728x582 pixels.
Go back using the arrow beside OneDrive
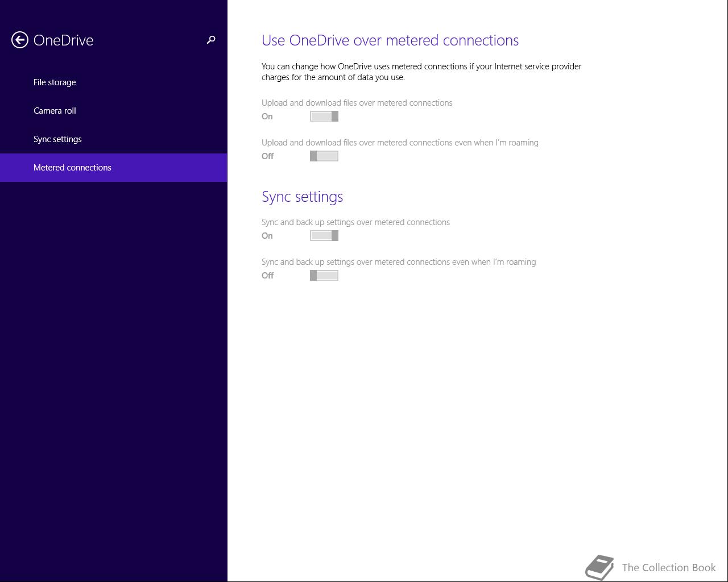[x=20, y=40]
